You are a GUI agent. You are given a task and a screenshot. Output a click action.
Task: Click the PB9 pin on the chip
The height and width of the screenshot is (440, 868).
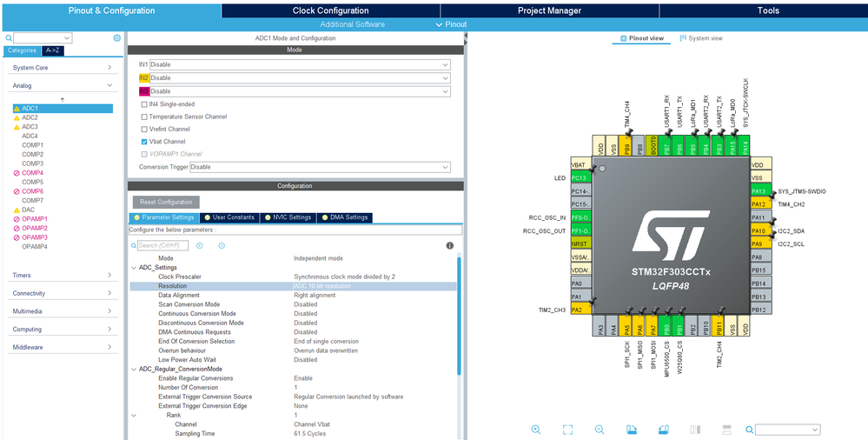(626, 145)
